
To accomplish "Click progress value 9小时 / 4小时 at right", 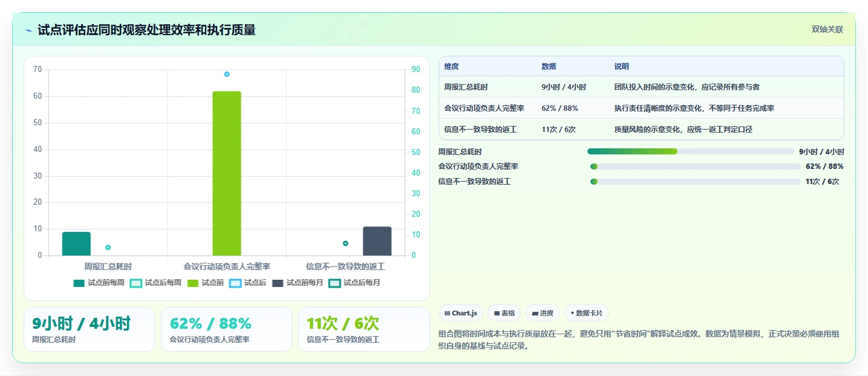I will [821, 151].
